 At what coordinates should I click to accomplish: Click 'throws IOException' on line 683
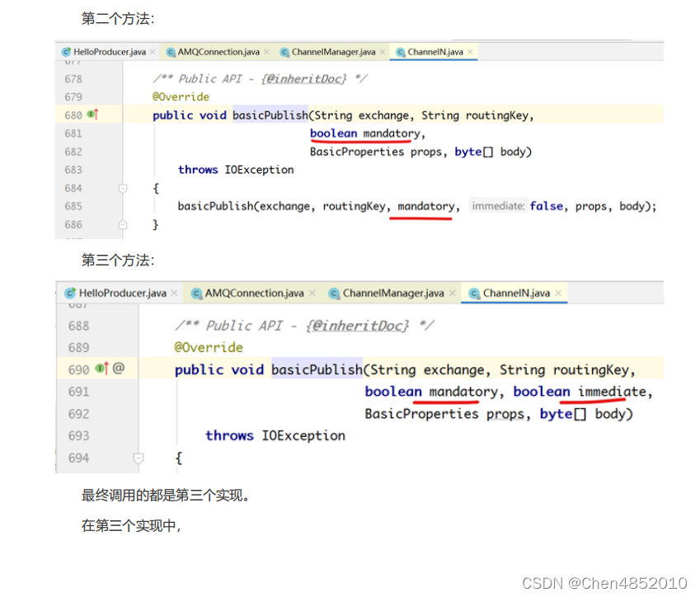click(x=236, y=170)
